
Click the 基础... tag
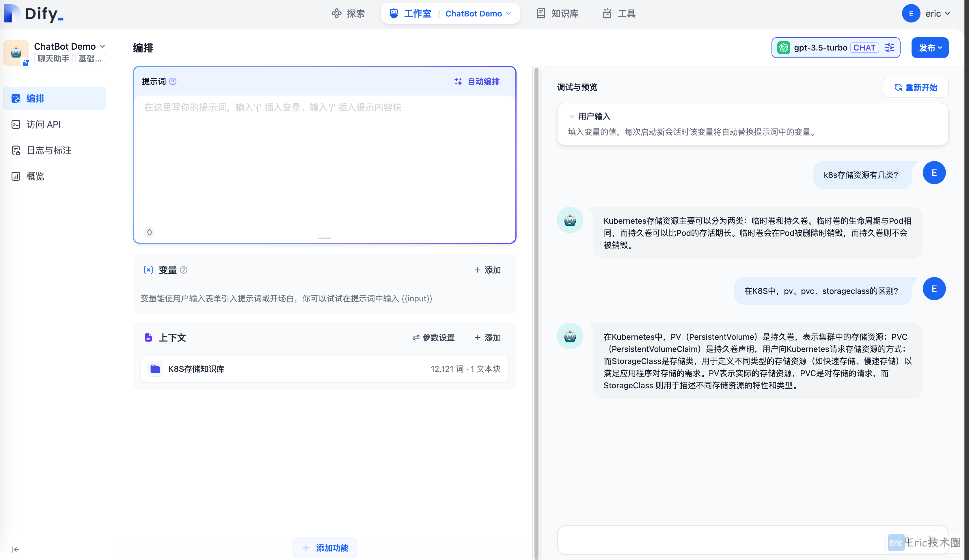[90, 58]
